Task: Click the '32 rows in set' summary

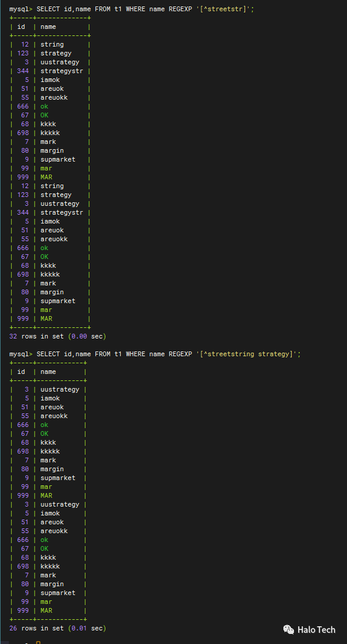Action: (x=37, y=336)
